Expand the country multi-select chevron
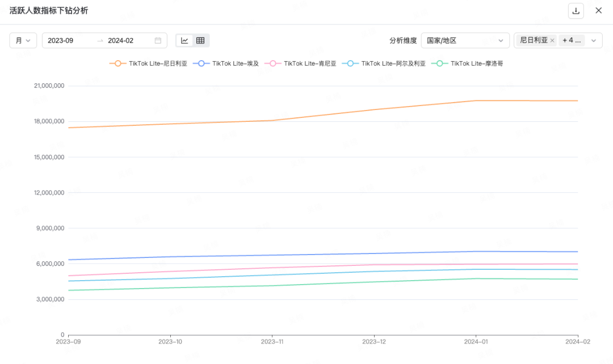Screen dimensions: 613x364 [594, 41]
